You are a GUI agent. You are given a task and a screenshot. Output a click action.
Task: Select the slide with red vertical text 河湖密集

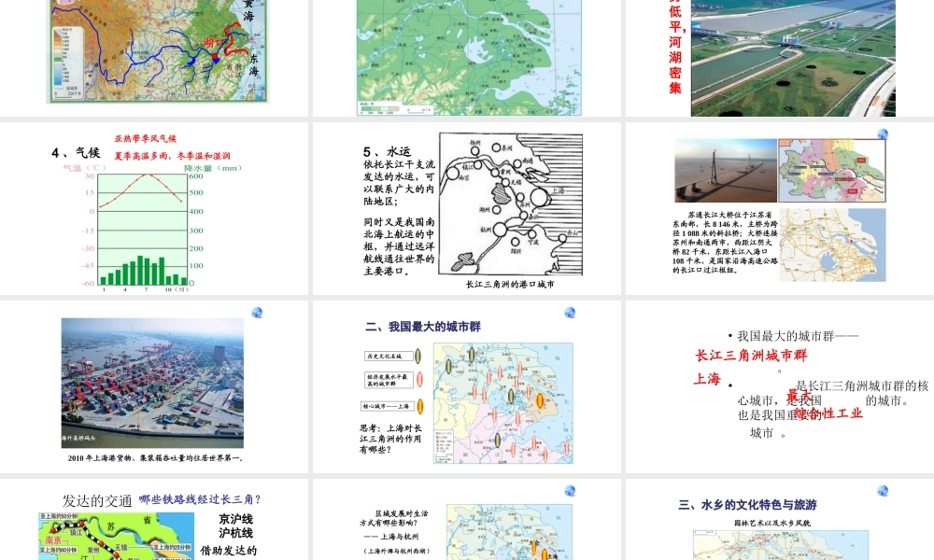pos(780,58)
